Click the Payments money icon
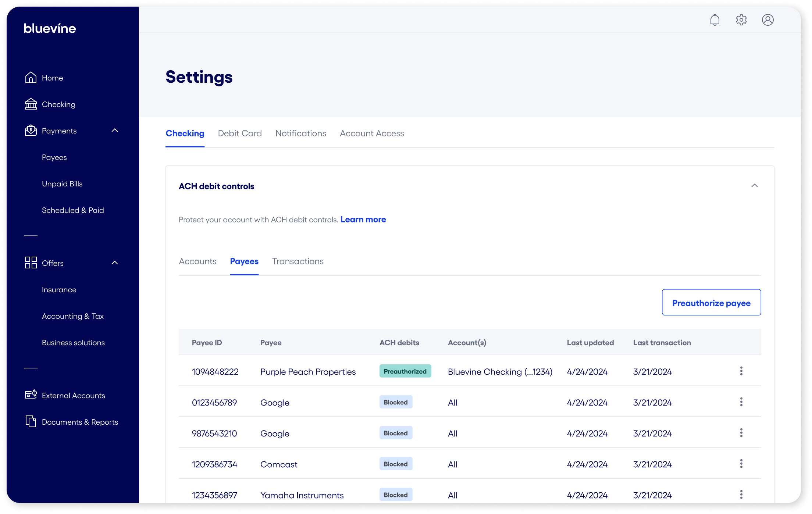Image resolution: width=812 pixels, height=514 pixels. pyautogui.click(x=31, y=131)
